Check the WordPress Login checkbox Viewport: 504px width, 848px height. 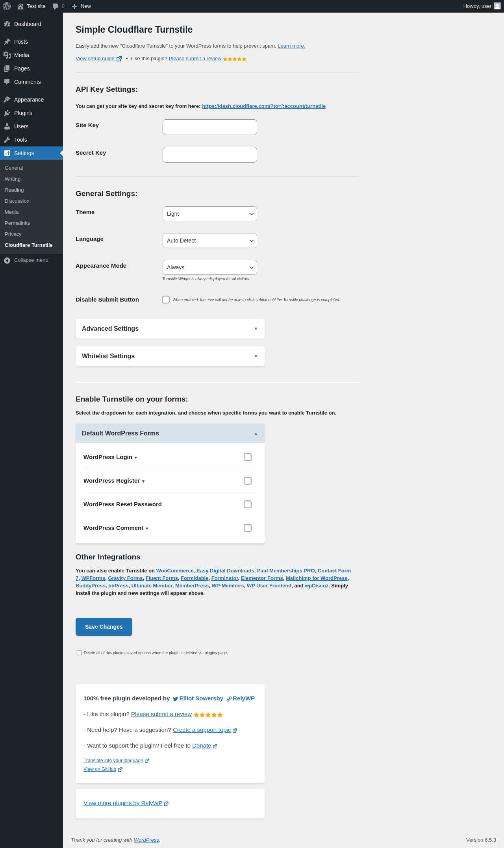[x=248, y=457]
